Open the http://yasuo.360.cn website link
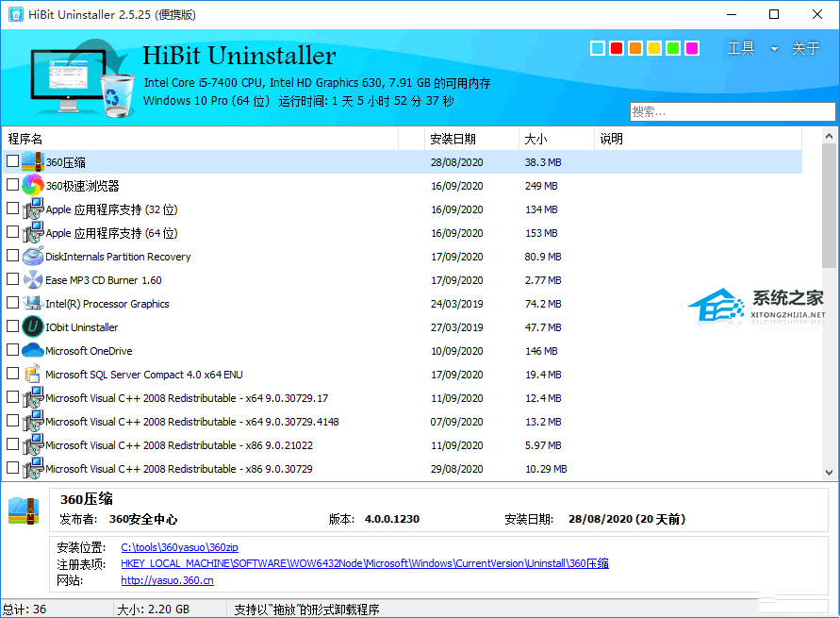The height and width of the screenshot is (618, 840). 167,580
